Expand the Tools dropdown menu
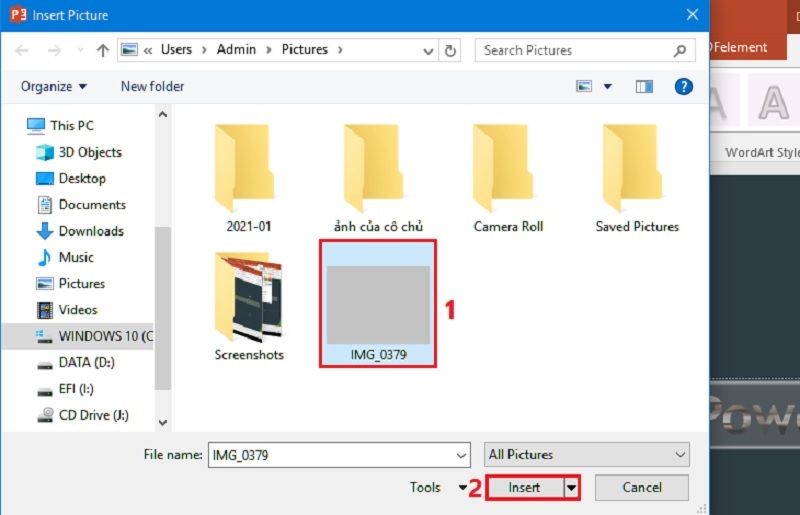 click(438, 488)
